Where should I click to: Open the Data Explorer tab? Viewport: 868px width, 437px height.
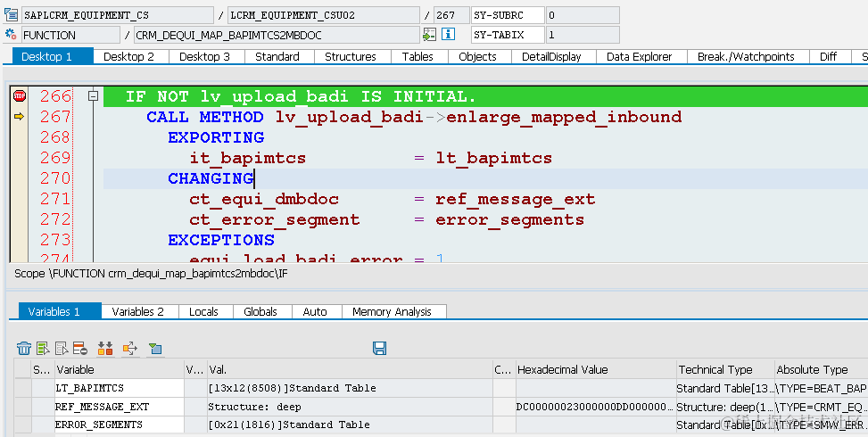coord(640,56)
